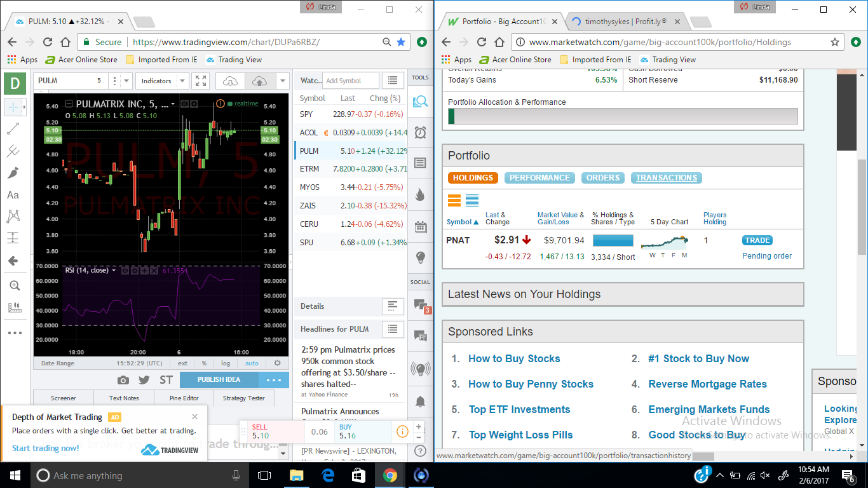This screenshot has height=488, width=868.
Task: Open the Ideas lightbulb panel
Action: (420, 257)
